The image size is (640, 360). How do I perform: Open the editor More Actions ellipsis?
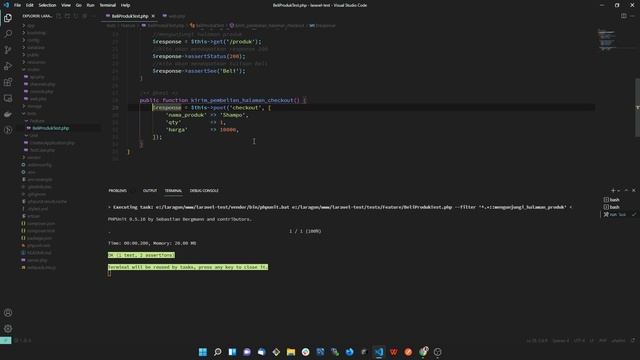[632, 16]
